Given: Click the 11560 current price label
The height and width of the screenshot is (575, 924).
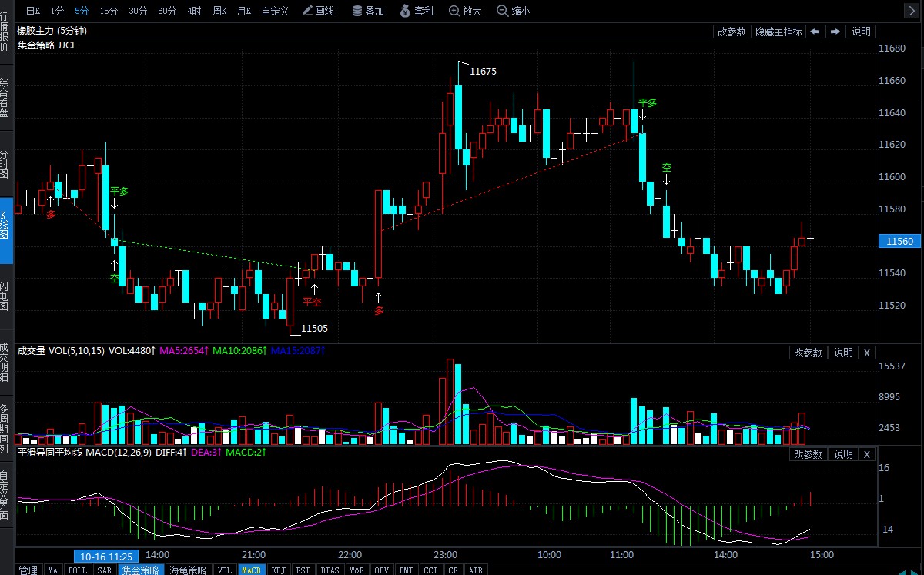Looking at the screenshot, I should coord(900,241).
